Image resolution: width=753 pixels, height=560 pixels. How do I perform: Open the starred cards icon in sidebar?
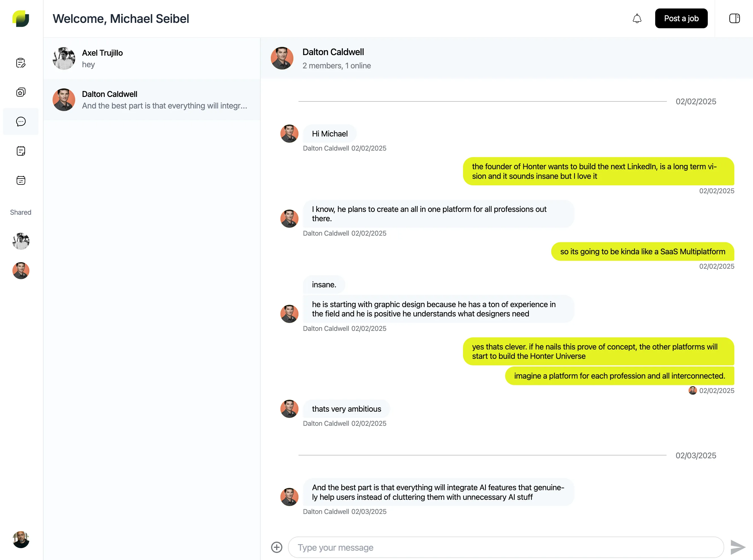[x=21, y=92]
